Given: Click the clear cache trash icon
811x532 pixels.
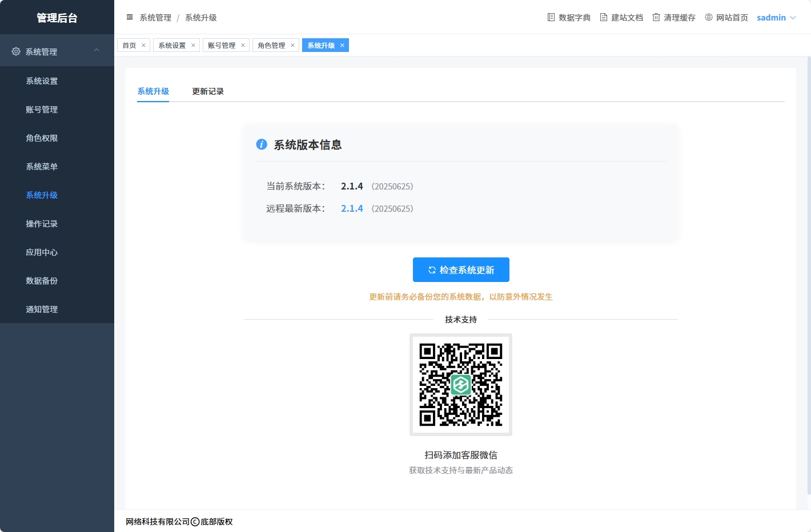Looking at the screenshot, I should coord(656,17).
